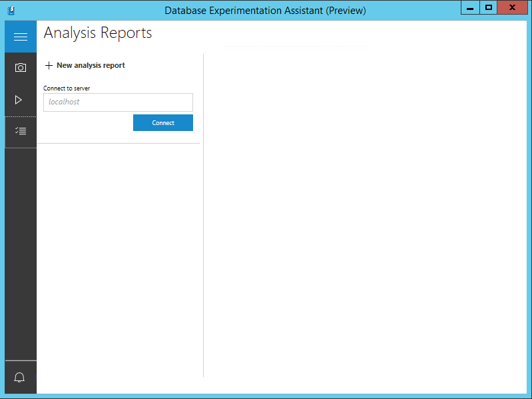Open the Replay play-triangle icon

(x=19, y=100)
